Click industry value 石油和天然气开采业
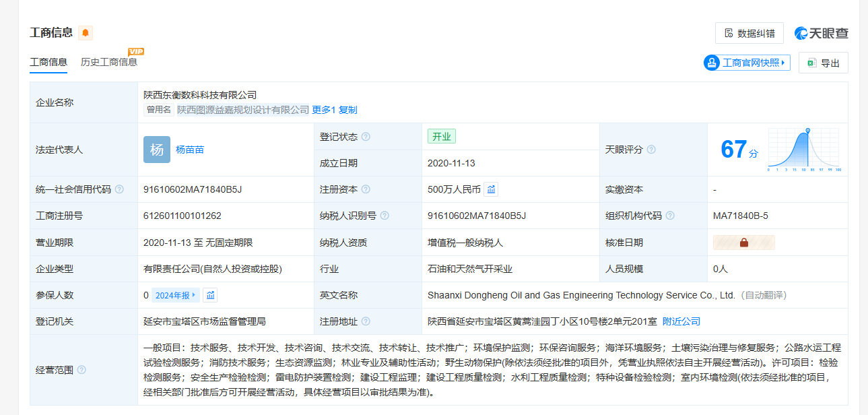868x415 pixels. pyautogui.click(x=470, y=269)
